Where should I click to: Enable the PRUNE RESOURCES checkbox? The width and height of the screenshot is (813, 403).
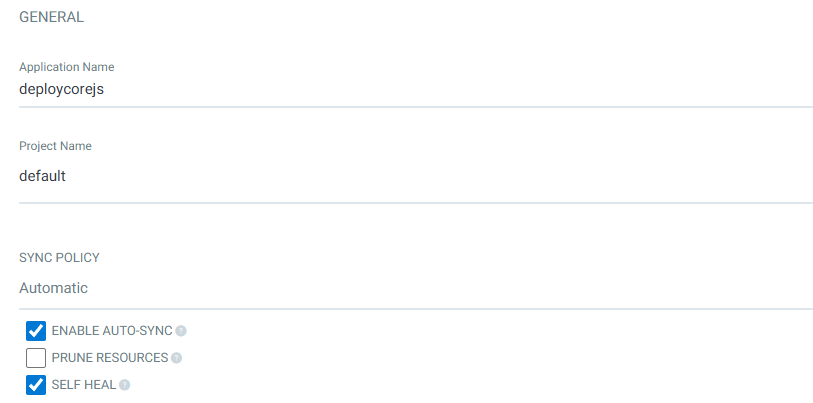pos(36,357)
